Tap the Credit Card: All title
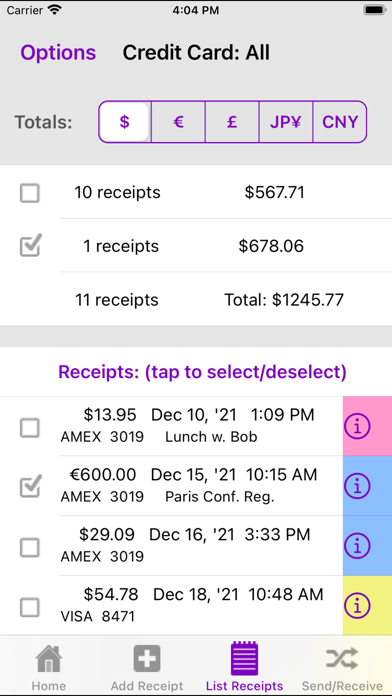Viewport: 392px width, 696px height. click(196, 52)
